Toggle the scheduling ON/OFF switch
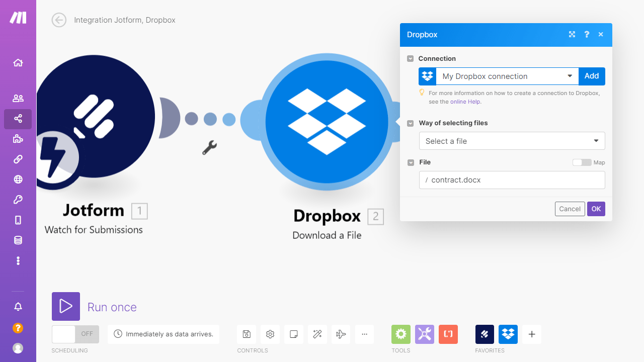The image size is (644, 362). point(75,334)
